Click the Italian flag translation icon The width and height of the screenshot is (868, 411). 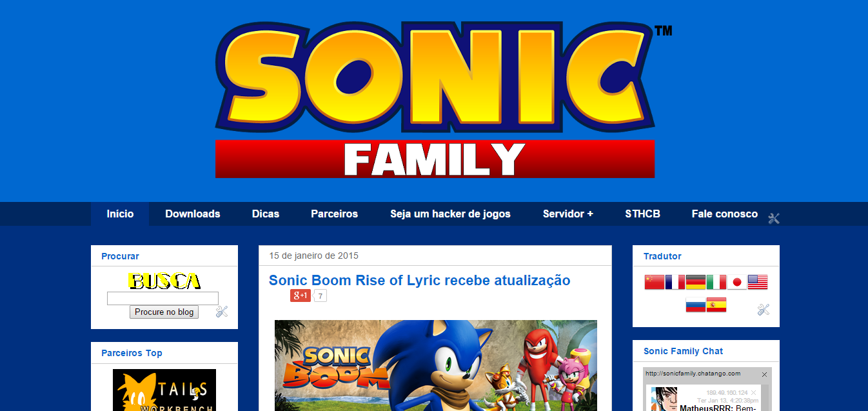point(716,282)
